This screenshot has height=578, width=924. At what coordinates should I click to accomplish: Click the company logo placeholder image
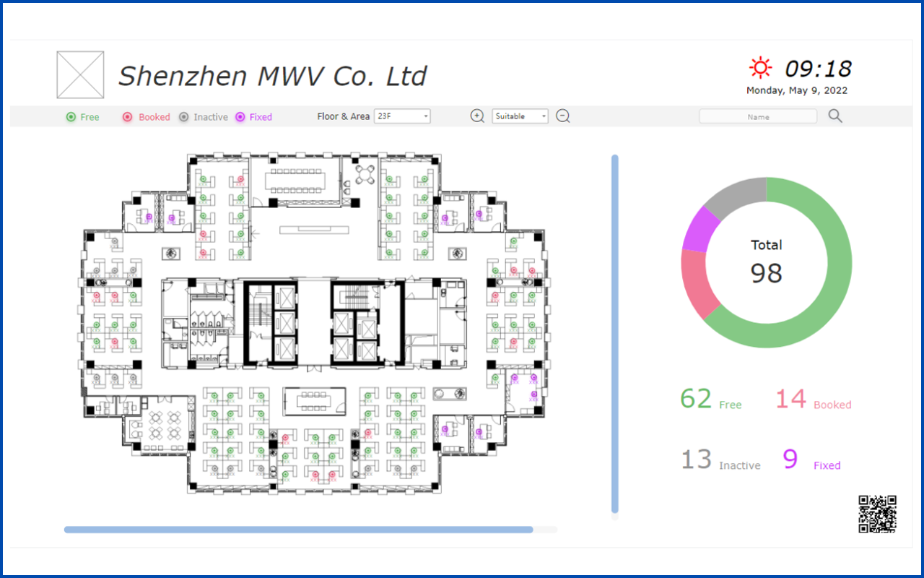point(80,74)
